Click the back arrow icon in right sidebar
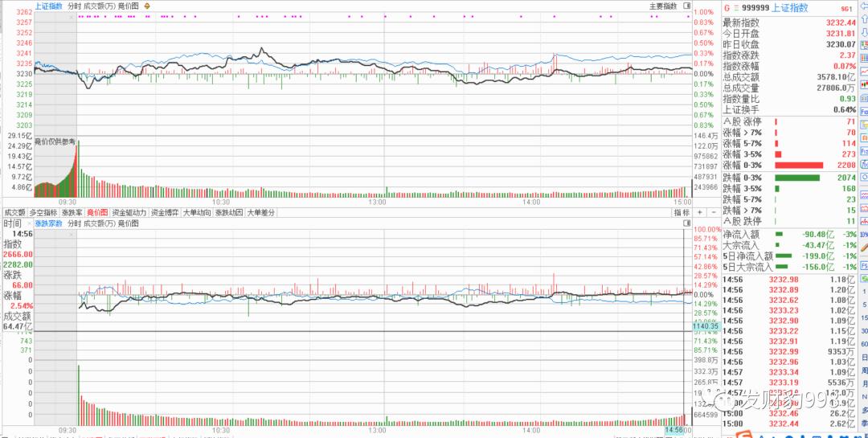 point(863,6)
